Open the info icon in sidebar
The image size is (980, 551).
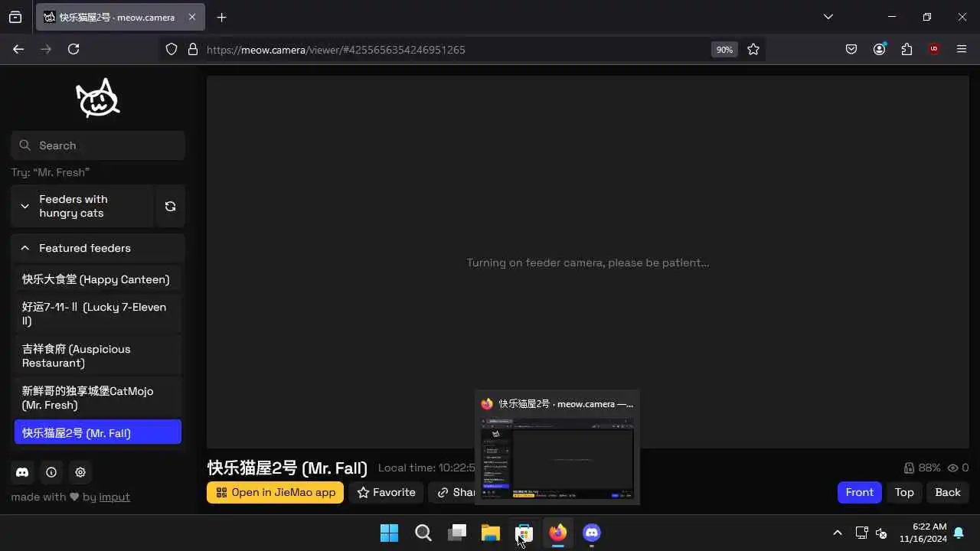click(x=51, y=472)
